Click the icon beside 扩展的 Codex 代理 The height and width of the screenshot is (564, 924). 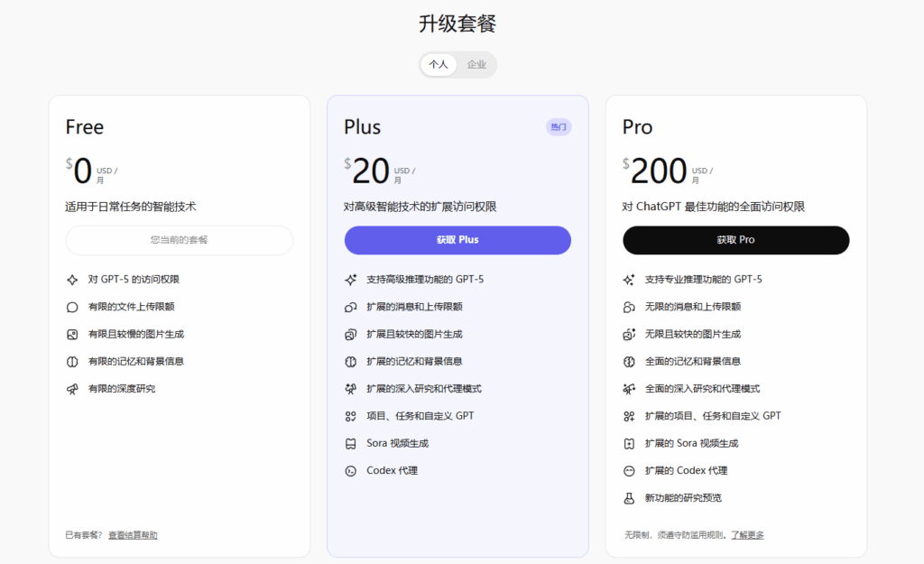click(629, 471)
